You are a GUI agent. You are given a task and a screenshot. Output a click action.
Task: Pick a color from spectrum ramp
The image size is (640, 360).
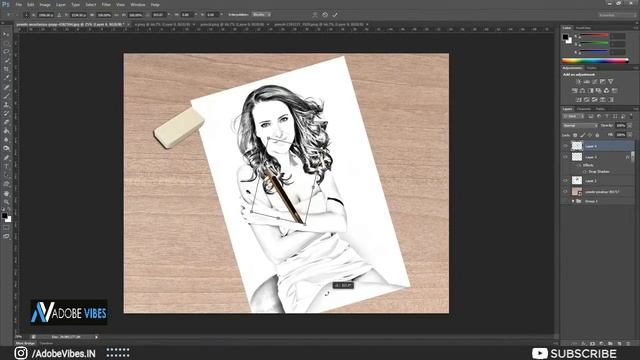[596, 61]
